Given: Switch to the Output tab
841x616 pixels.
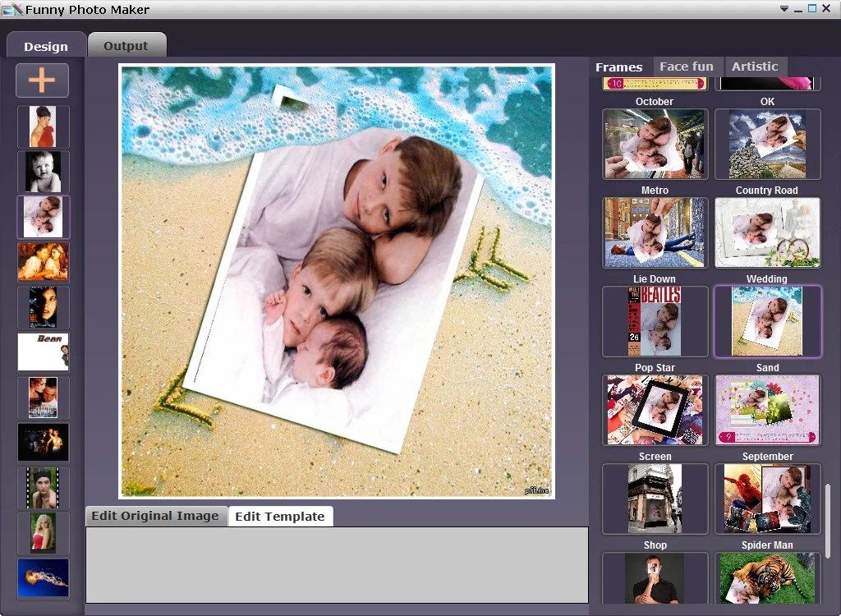Looking at the screenshot, I should coord(126,45).
